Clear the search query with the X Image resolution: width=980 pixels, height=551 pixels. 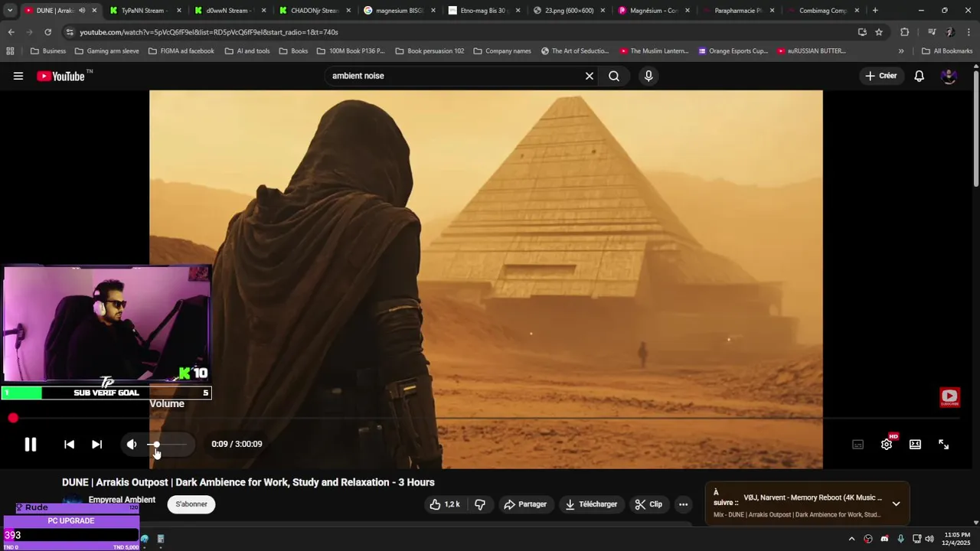(x=590, y=76)
